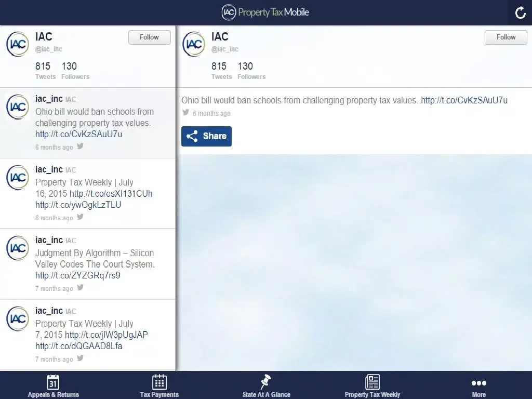Click 'IAC' name in right detail header

coord(220,37)
